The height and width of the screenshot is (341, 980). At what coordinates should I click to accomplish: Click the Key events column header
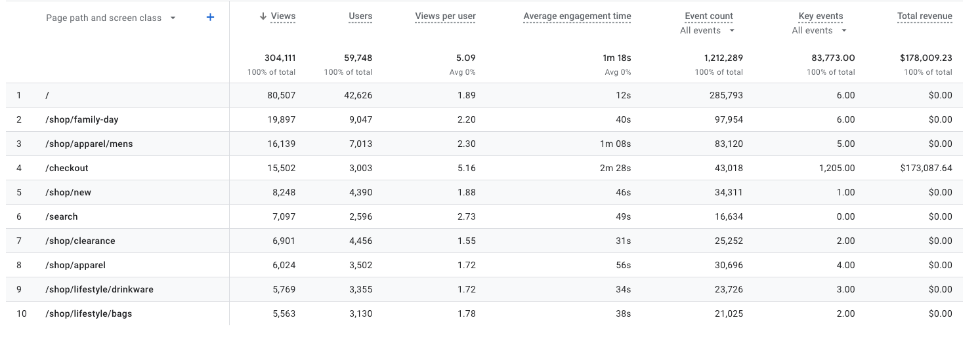click(820, 16)
